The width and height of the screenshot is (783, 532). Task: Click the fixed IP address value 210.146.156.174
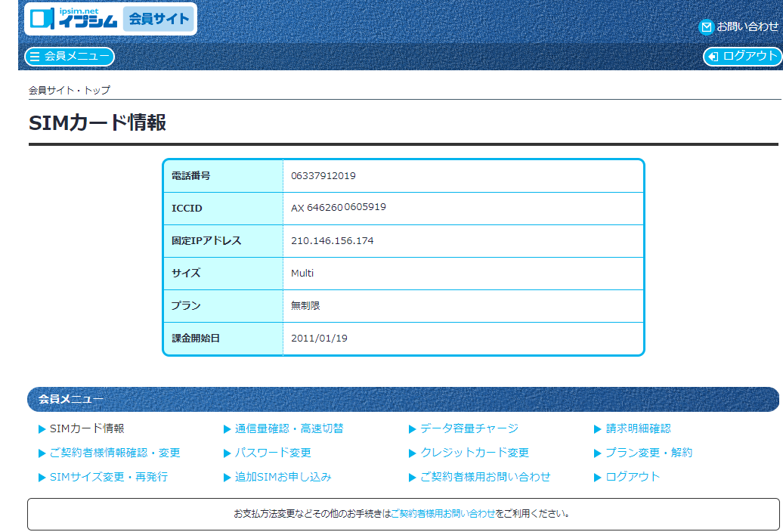[333, 241]
